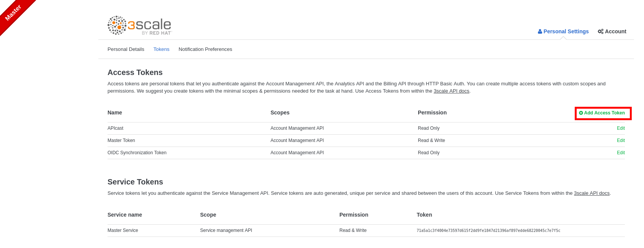Click the green plus icon for adding a token
This screenshot has width=644, height=248.
[581, 113]
